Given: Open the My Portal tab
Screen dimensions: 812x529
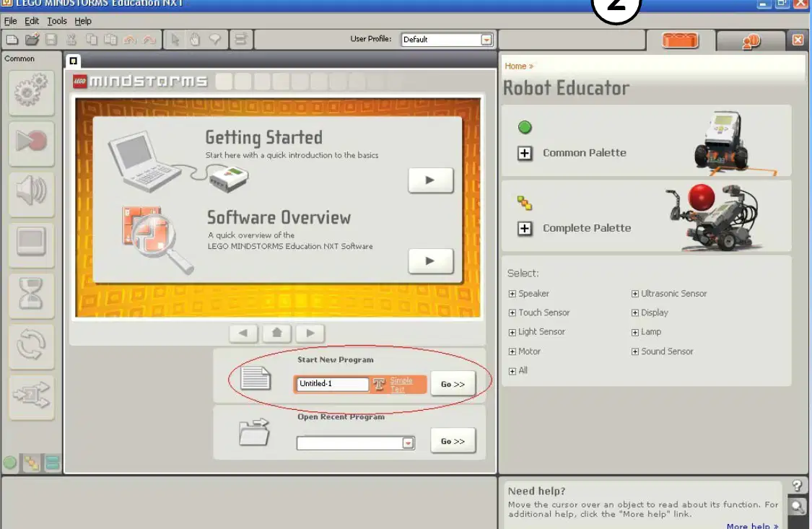Looking at the screenshot, I should point(751,41).
